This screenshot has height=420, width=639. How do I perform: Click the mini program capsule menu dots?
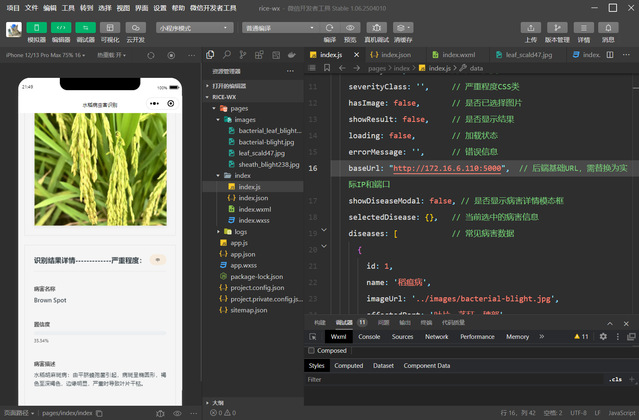pos(155,104)
